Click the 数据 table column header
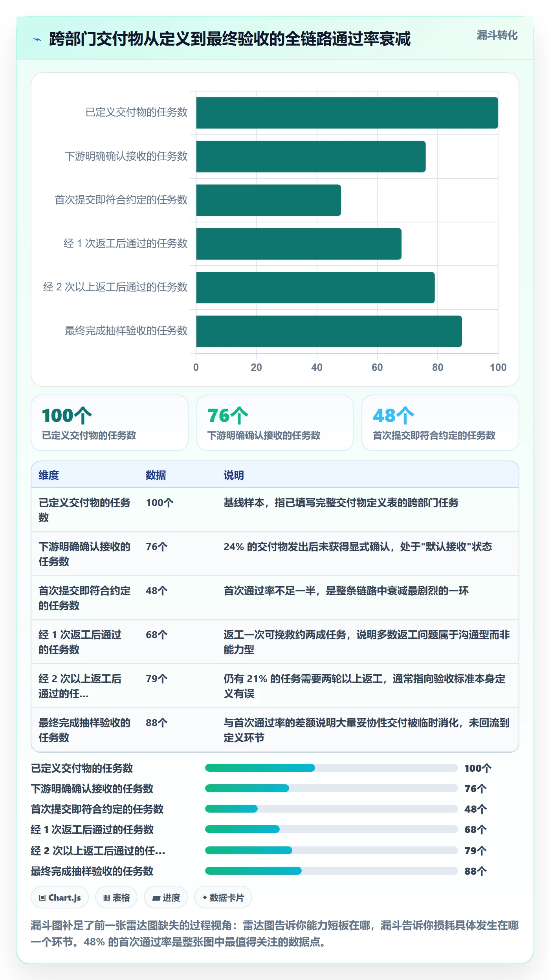The width and height of the screenshot is (550, 980). click(x=156, y=475)
